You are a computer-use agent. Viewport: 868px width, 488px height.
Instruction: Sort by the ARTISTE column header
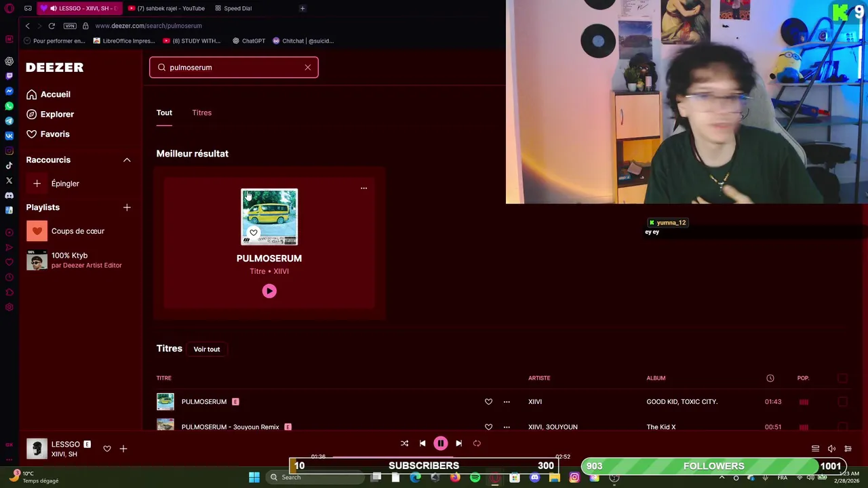539,378
